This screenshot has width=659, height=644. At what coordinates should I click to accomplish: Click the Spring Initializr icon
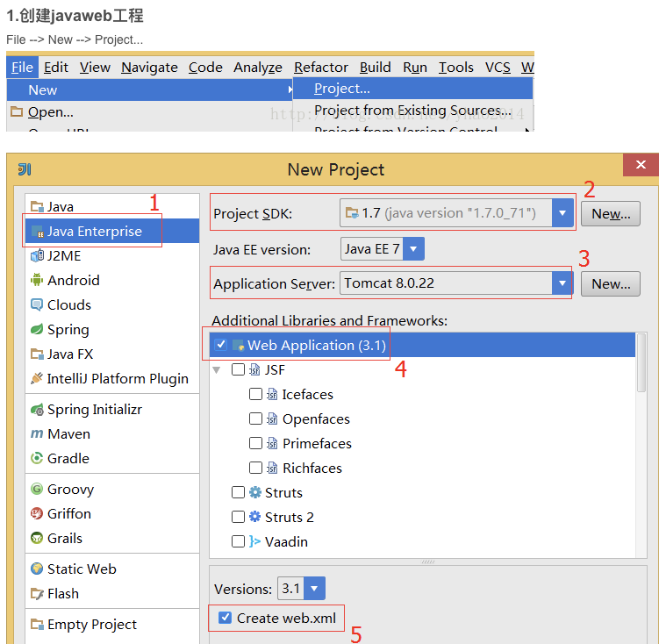(37, 409)
